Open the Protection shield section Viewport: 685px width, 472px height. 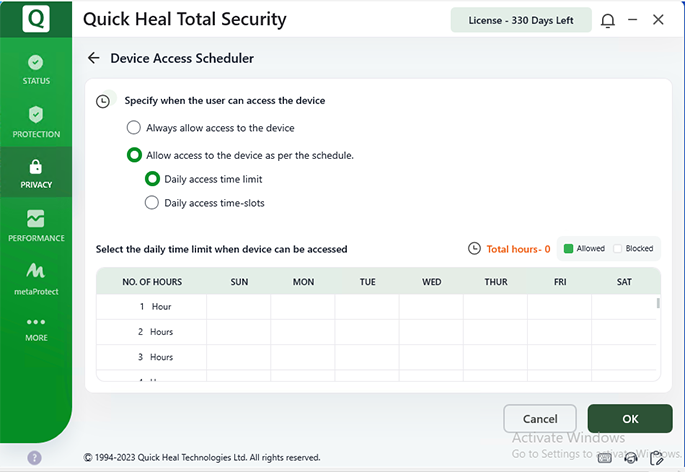[36, 122]
